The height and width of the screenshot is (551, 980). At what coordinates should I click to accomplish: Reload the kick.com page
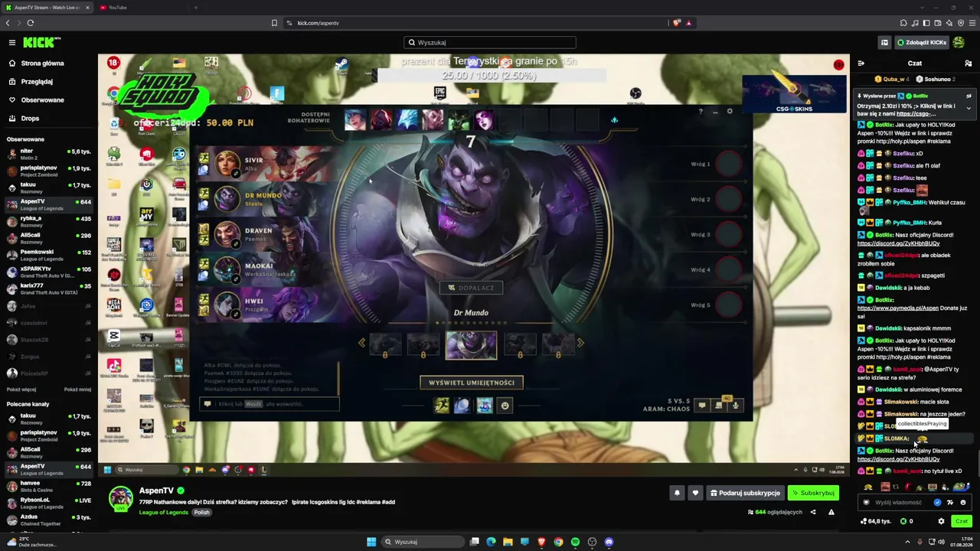[31, 23]
